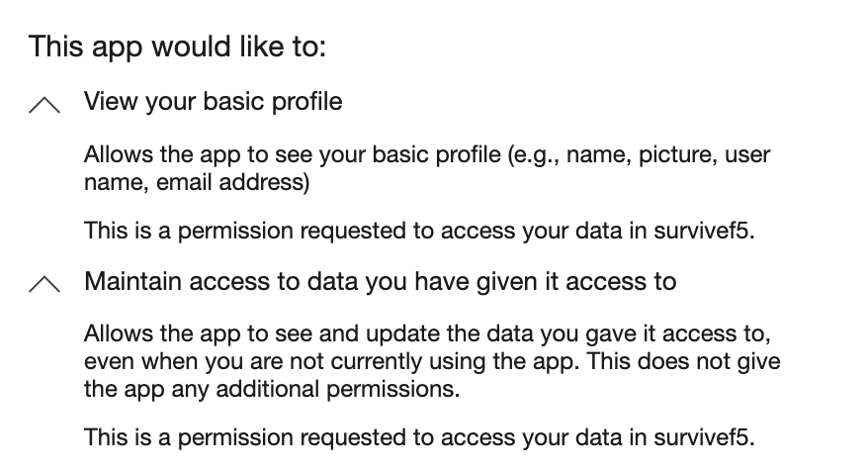
Task: Click the phrase 'This does not give'
Action: pos(683,361)
